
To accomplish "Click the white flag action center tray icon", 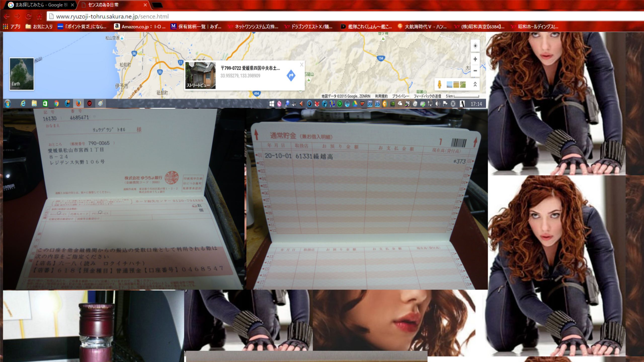I will (x=445, y=104).
